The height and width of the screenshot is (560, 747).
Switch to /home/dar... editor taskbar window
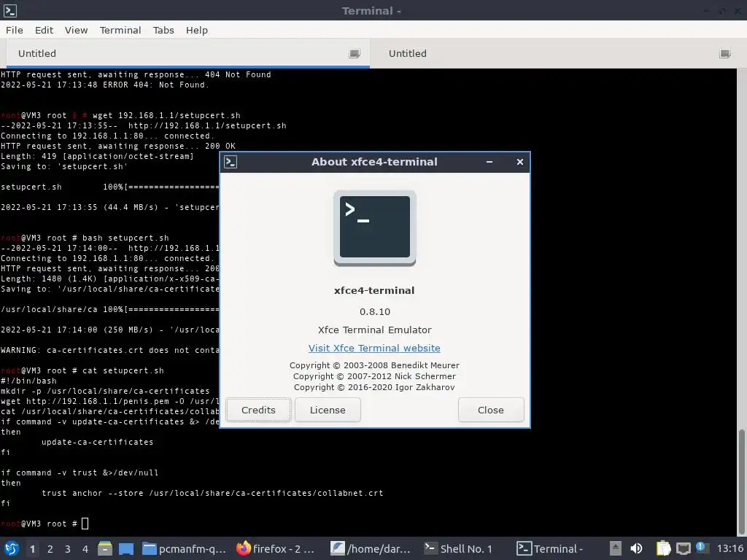[x=371, y=548]
